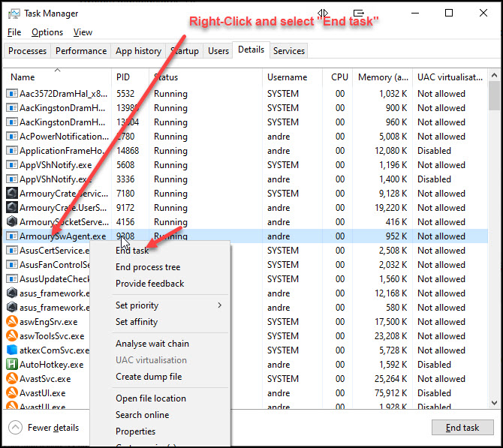Click the aswEngSrv.exe Avast icon
Image resolution: width=503 pixels, height=448 pixels.
coord(12,322)
